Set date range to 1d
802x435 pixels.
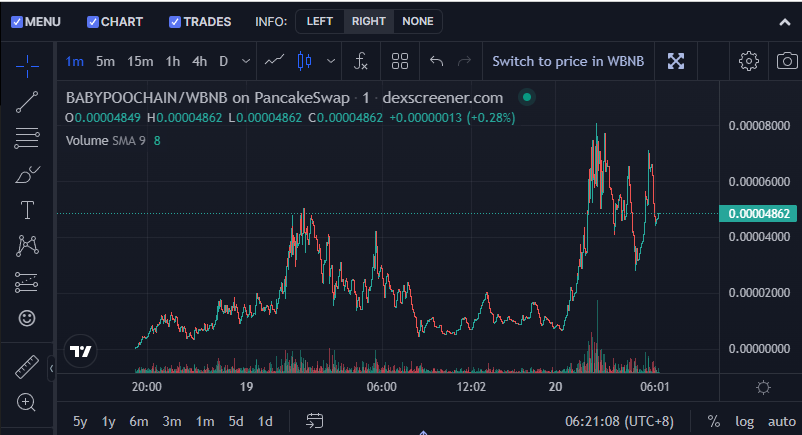tap(265, 421)
